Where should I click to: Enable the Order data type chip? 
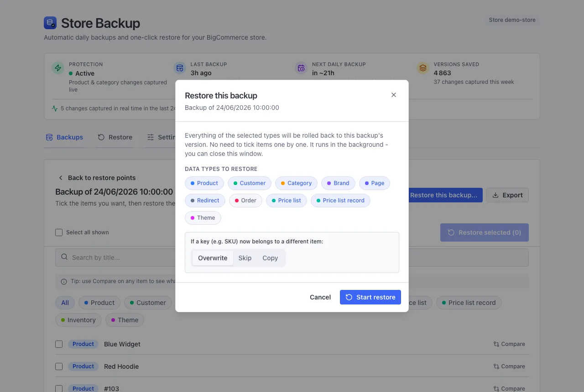[x=245, y=201]
